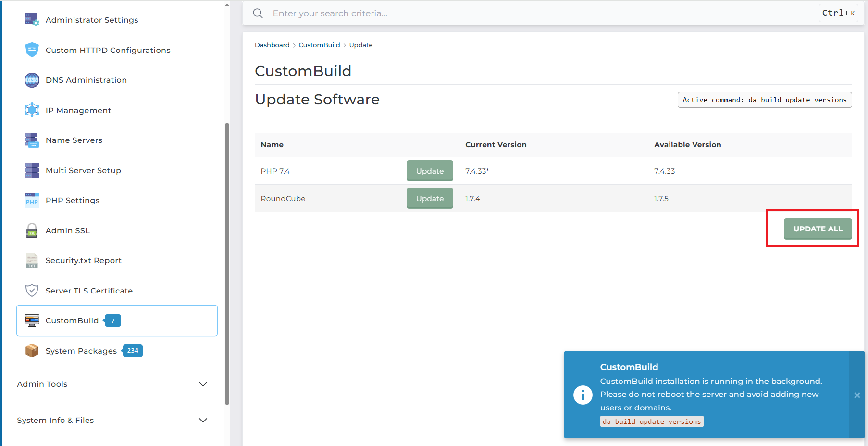
Task: Click Update button for RoundCube
Action: click(430, 198)
